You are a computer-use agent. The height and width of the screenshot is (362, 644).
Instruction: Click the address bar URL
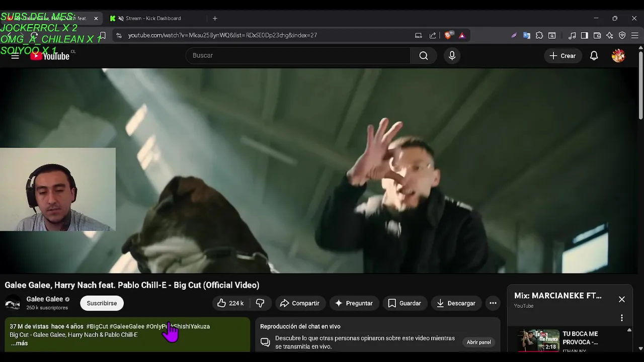[222, 35]
